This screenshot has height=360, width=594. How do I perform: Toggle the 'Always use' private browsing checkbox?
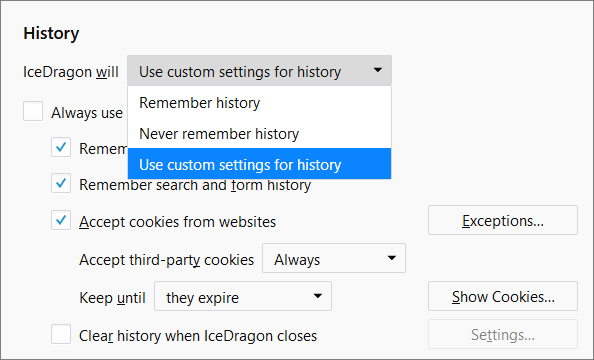click(33, 111)
